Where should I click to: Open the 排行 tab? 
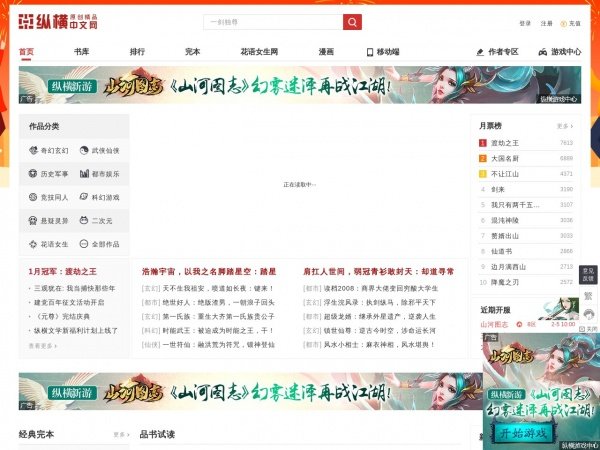(137, 52)
